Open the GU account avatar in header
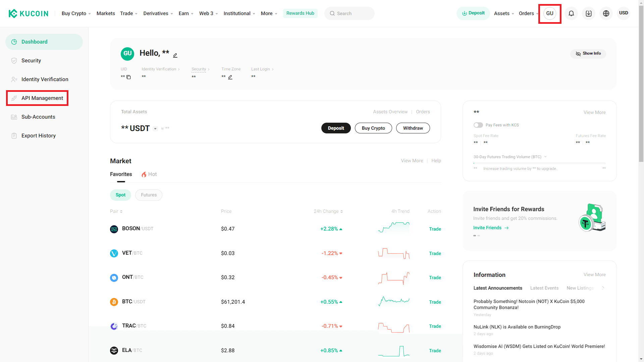The width and height of the screenshot is (644, 362). pyautogui.click(x=550, y=13)
